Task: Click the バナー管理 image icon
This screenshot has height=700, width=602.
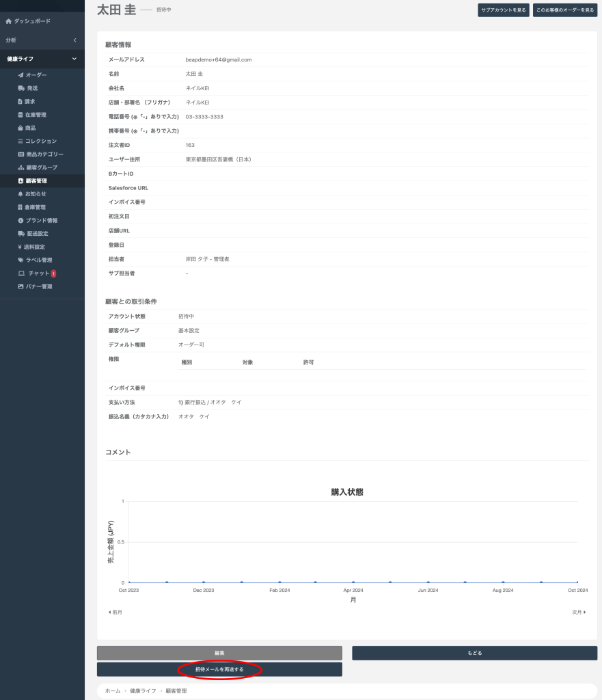Action: [x=20, y=286]
